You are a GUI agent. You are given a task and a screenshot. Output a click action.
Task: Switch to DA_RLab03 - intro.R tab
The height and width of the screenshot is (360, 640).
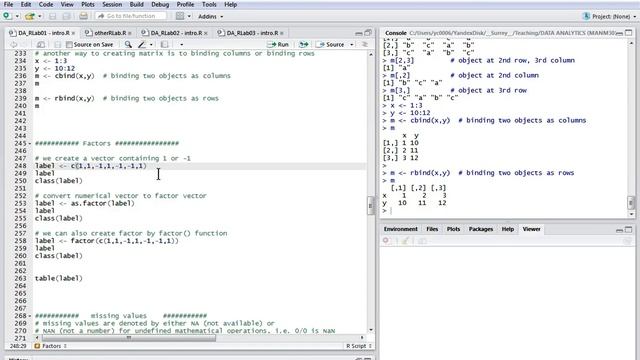click(x=251, y=33)
